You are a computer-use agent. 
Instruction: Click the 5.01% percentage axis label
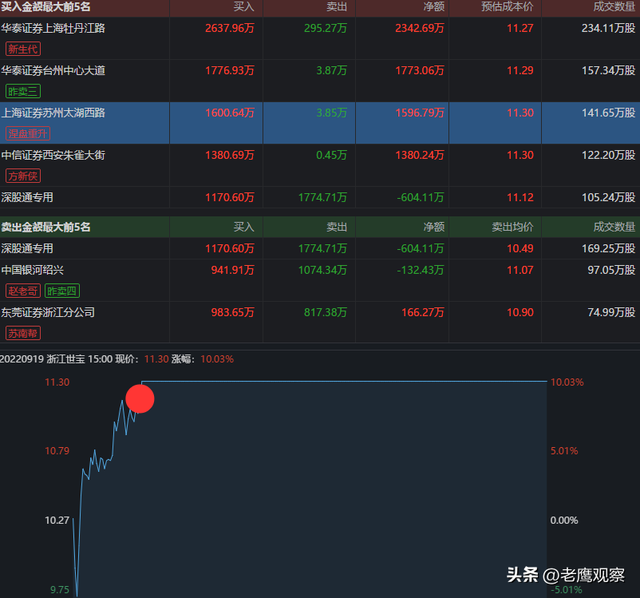pyautogui.click(x=564, y=451)
